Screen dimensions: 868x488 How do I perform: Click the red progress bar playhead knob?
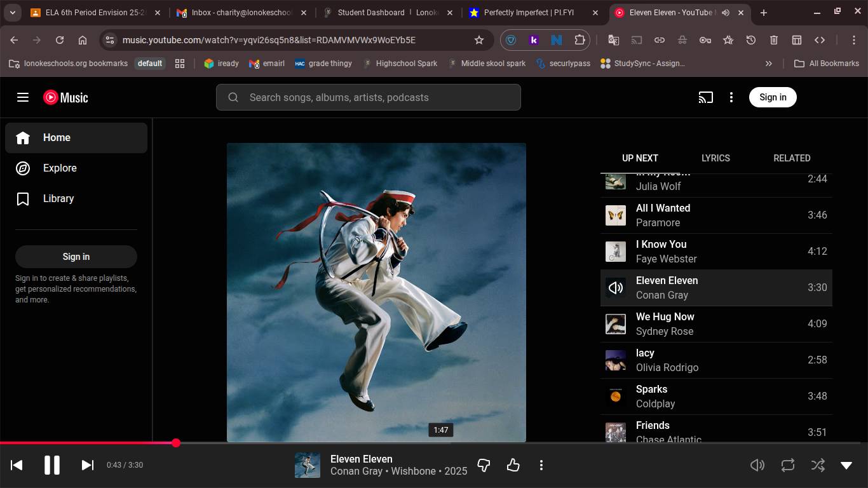pos(176,443)
